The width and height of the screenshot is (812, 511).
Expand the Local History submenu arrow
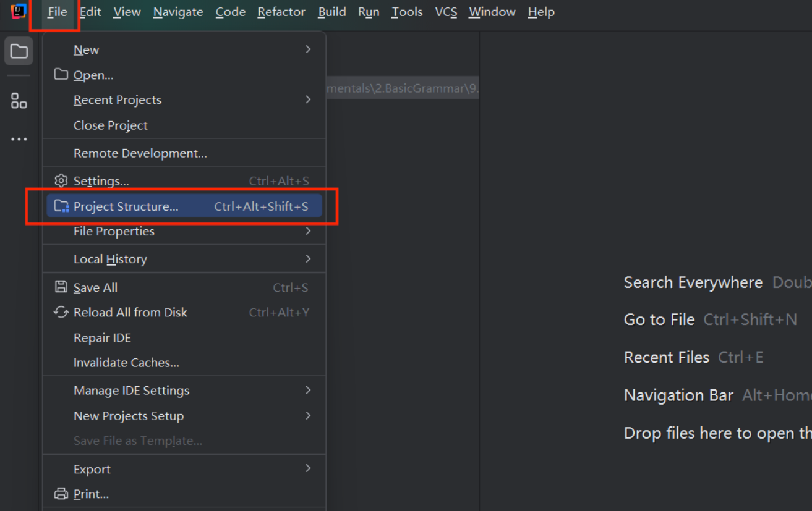tap(308, 258)
